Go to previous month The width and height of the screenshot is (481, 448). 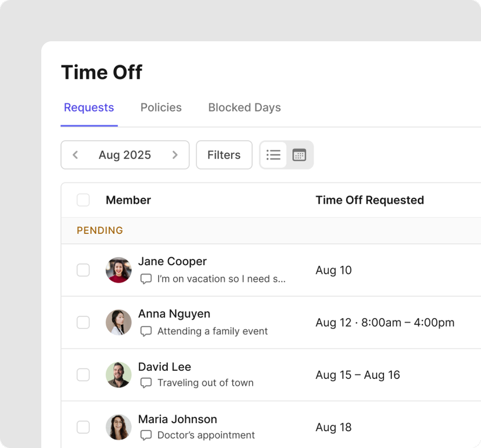[75, 155]
